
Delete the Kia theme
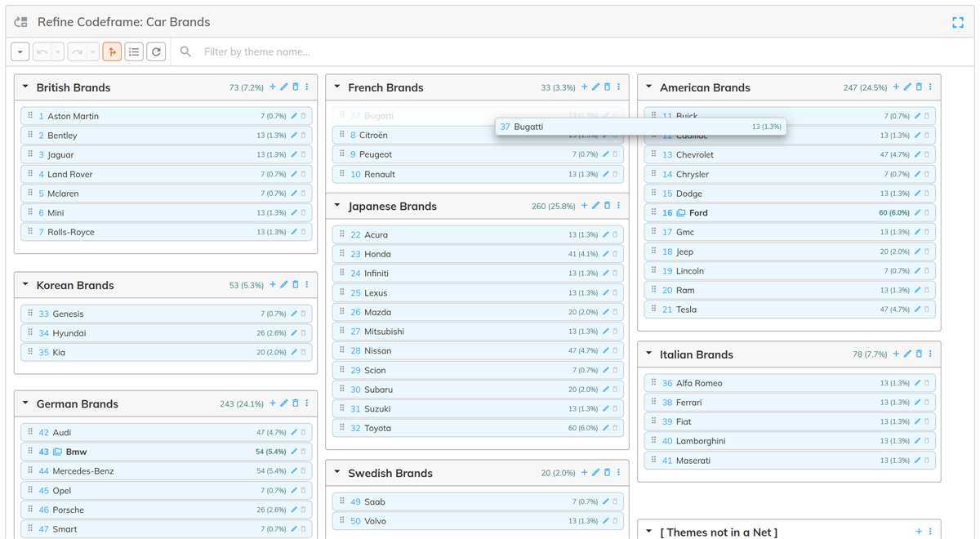(303, 353)
